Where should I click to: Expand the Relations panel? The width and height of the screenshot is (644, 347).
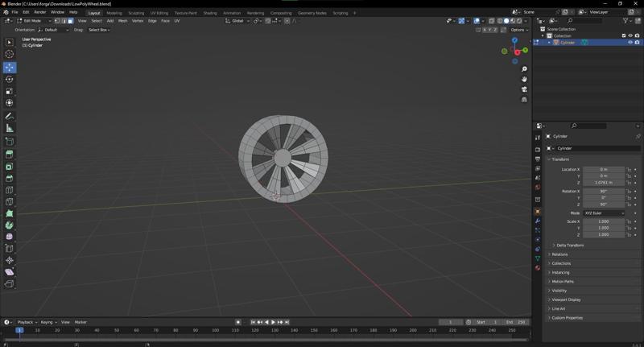[x=559, y=254]
